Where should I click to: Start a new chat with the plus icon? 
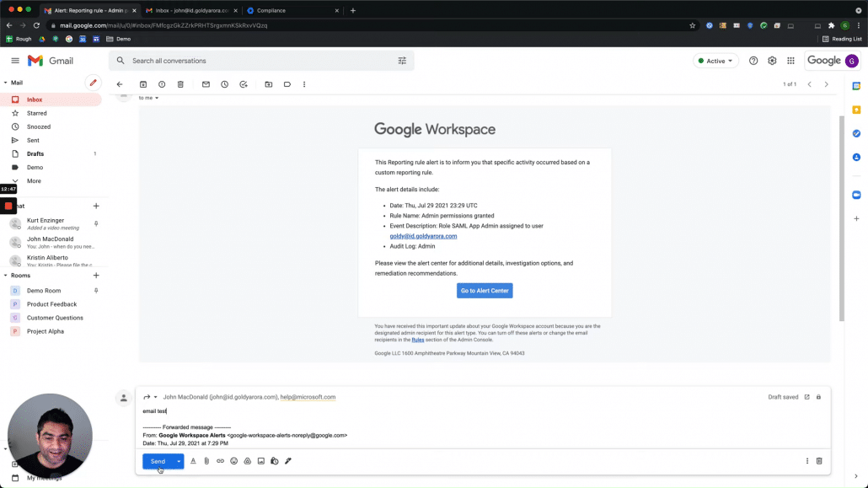coord(96,206)
